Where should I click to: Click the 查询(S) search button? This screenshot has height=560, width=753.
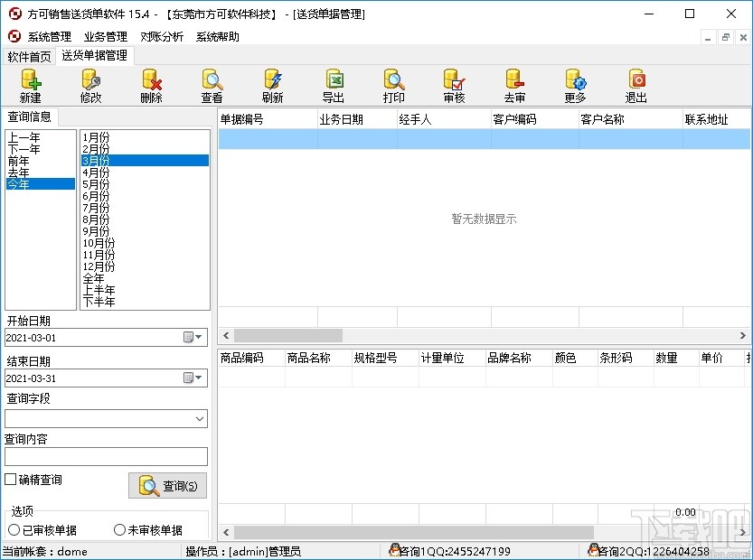[x=167, y=485]
